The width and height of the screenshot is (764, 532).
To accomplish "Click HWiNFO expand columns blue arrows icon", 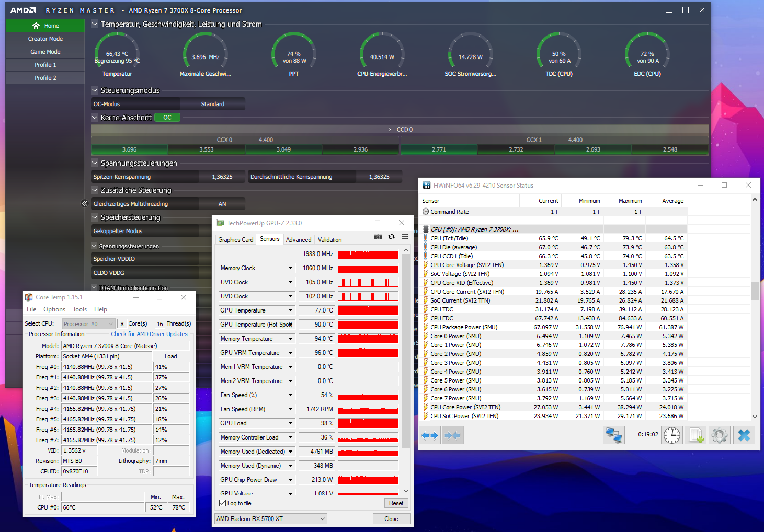I will pyautogui.click(x=430, y=435).
